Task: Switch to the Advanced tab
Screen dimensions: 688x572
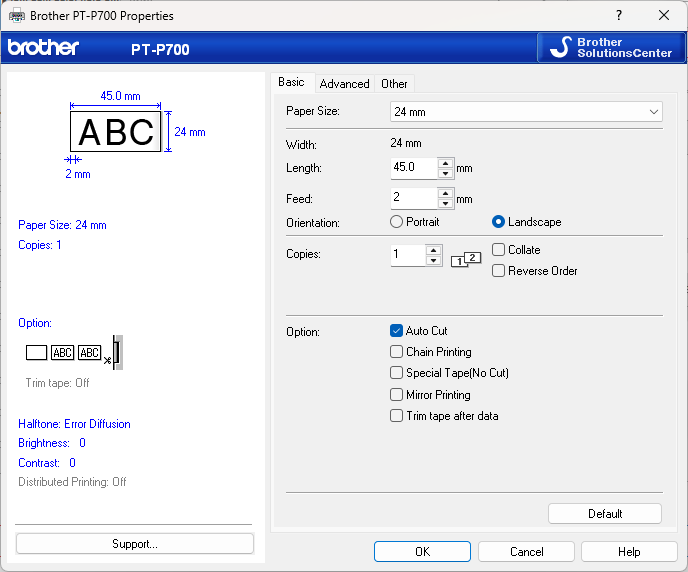Action: 344,84
